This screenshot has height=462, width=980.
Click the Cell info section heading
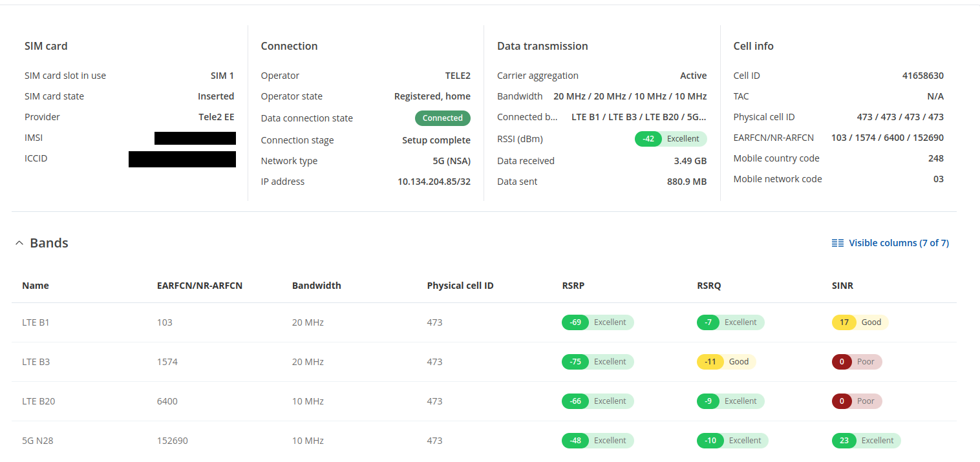coord(754,46)
